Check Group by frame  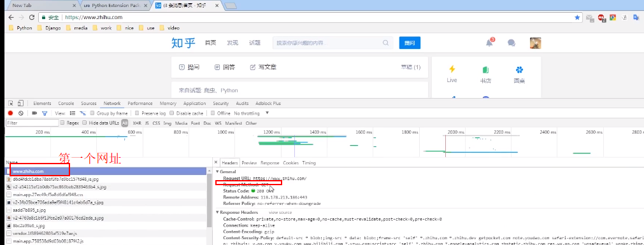click(92, 113)
